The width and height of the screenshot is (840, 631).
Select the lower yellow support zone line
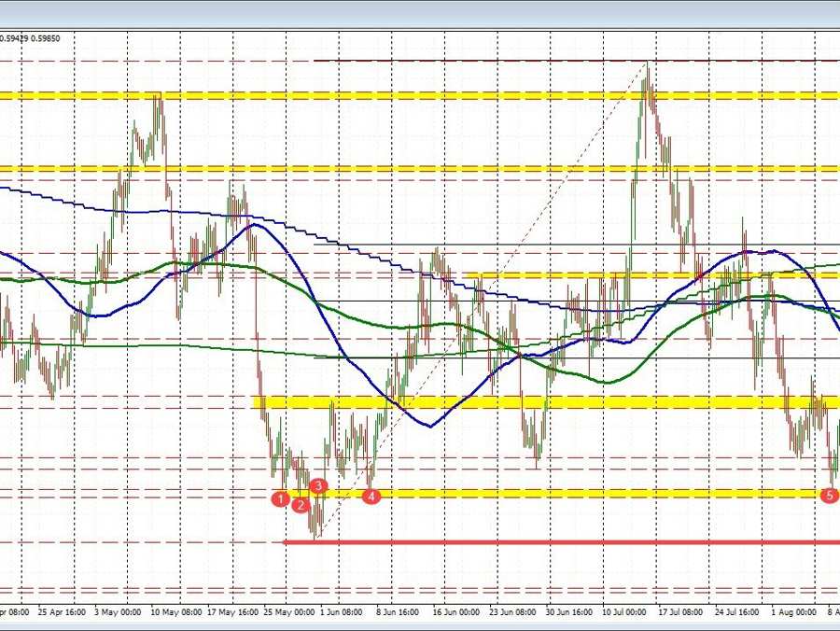(x=560, y=492)
